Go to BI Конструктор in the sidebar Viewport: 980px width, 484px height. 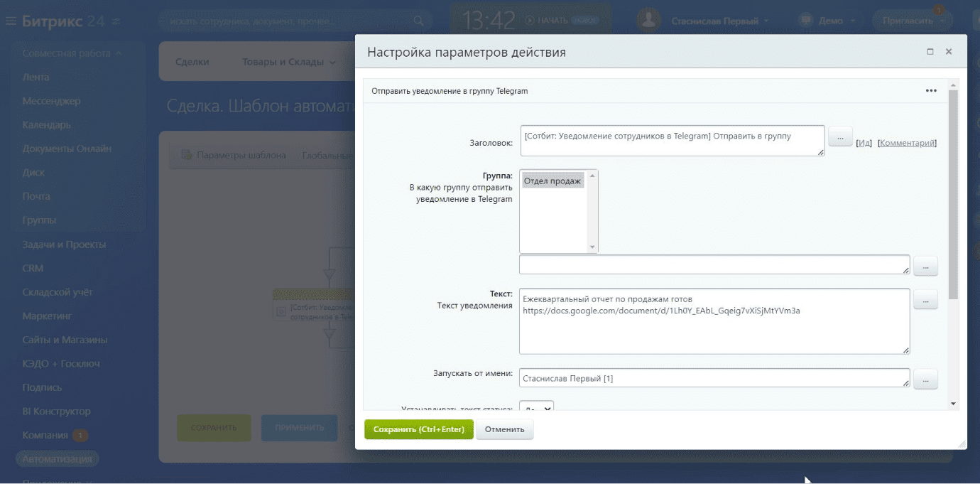[x=56, y=411]
